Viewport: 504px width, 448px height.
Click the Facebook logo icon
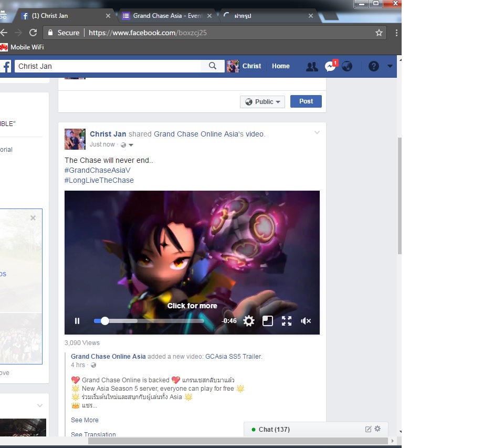[x=5, y=66]
